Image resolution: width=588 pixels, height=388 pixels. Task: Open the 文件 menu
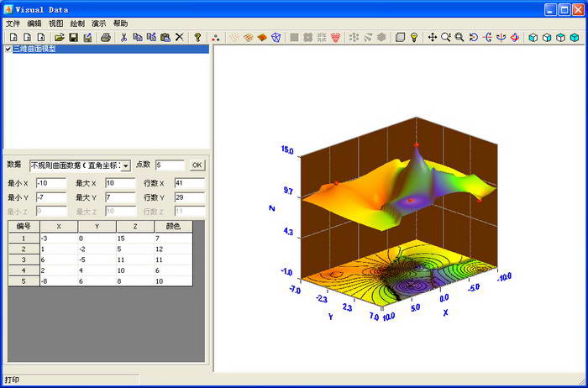(x=13, y=24)
